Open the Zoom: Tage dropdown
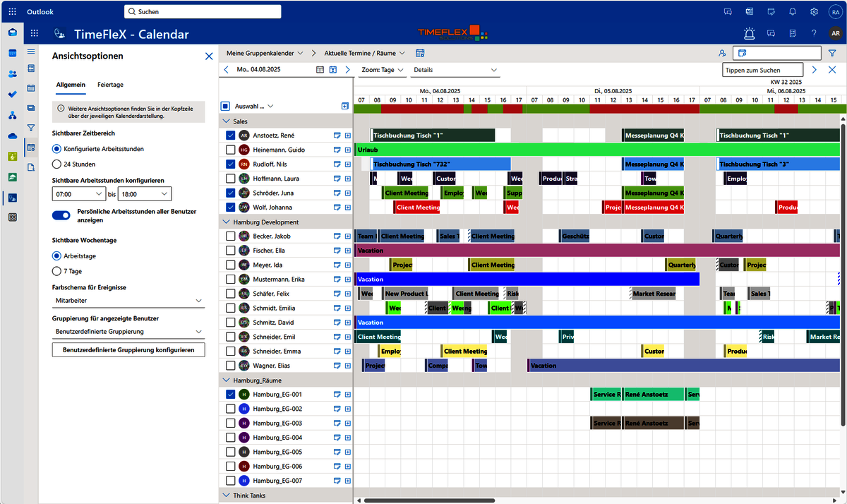The image size is (847, 504). point(383,70)
